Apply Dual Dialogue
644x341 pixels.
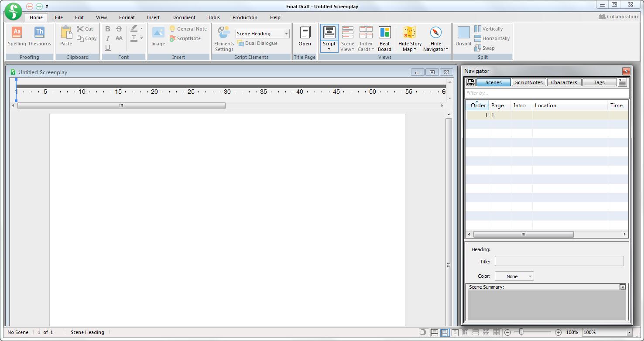pos(257,43)
